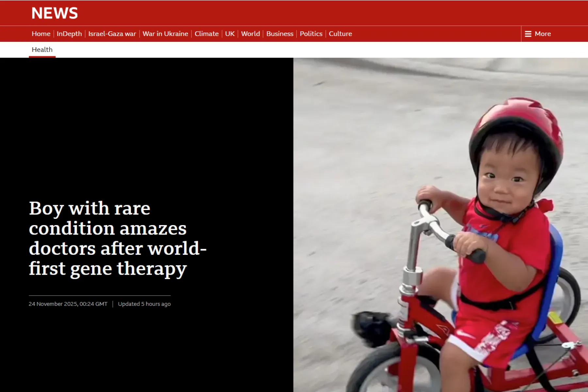Click the red masthead banner
588x392 pixels.
(294, 13)
